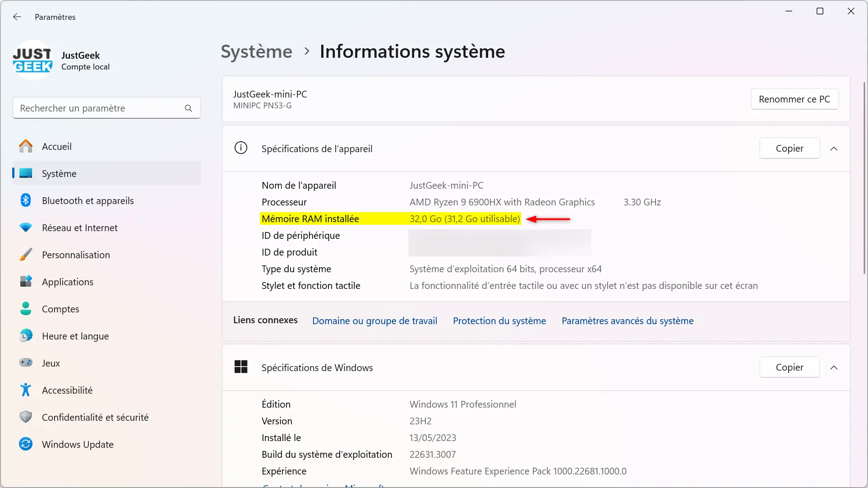
Task: Click the 23H2 version value
Action: (420, 421)
